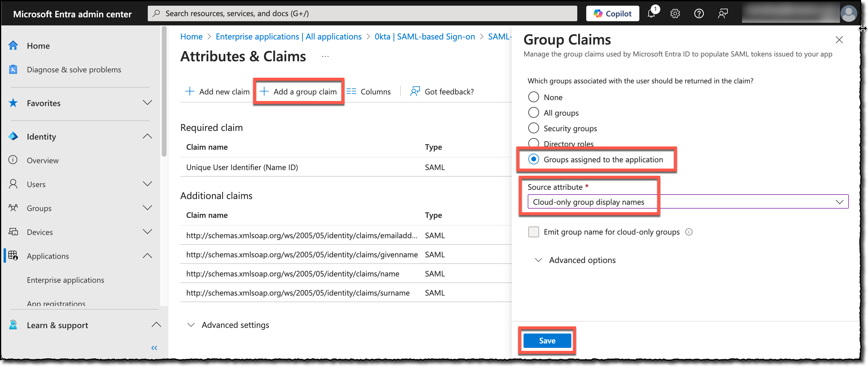
Task: Enable Emit group name for cloud-only groups
Action: coord(533,232)
